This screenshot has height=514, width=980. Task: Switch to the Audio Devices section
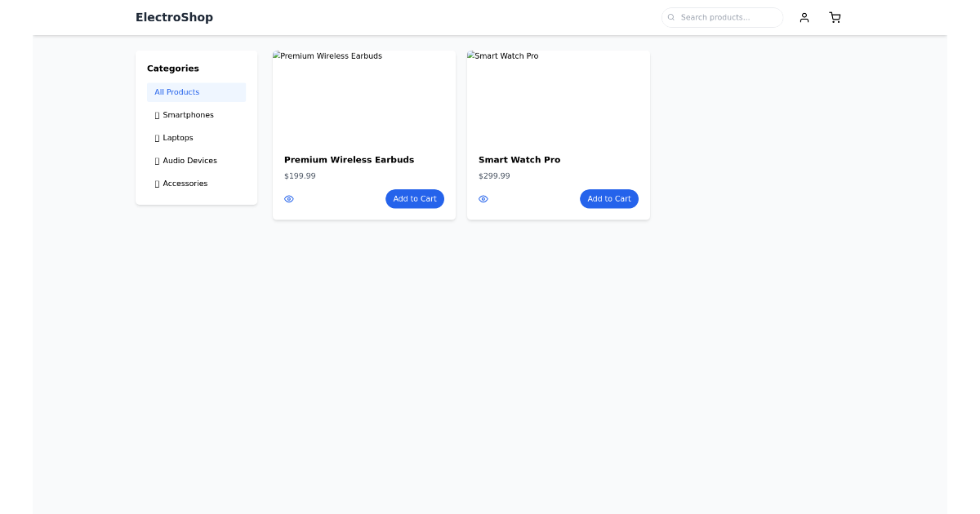189,161
